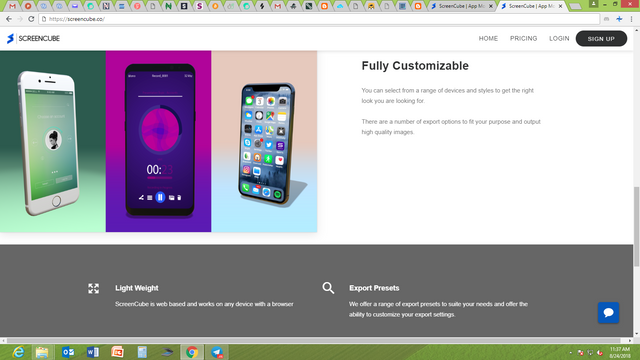The height and width of the screenshot is (360, 640).
Task: Open the Chrome user profile button
Action: [x=594, y=4]
